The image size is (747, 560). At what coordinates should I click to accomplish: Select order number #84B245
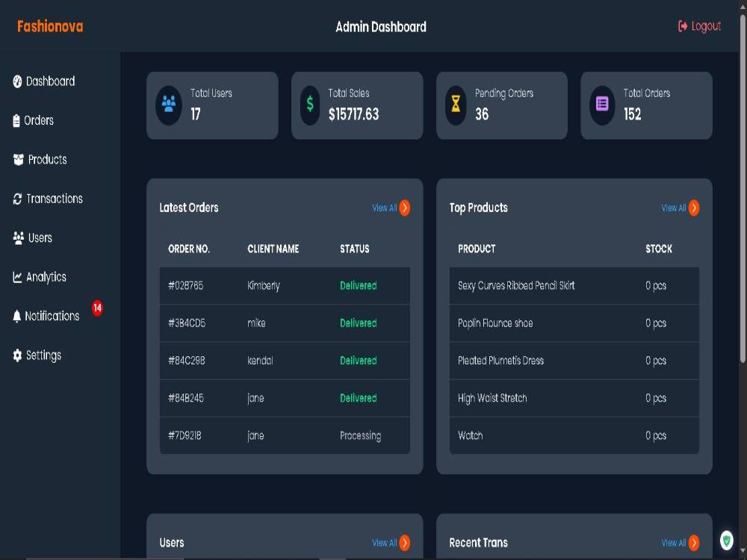click(x=186, y=398)
